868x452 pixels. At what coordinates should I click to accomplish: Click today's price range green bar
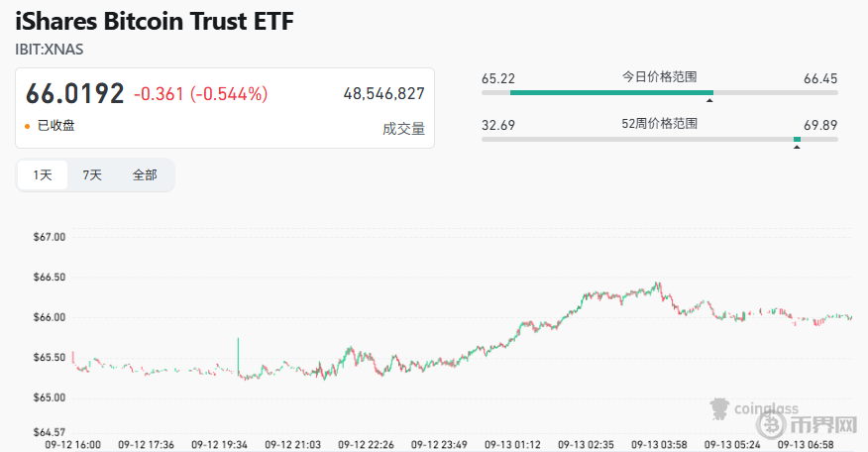click(x=610, y=92)
